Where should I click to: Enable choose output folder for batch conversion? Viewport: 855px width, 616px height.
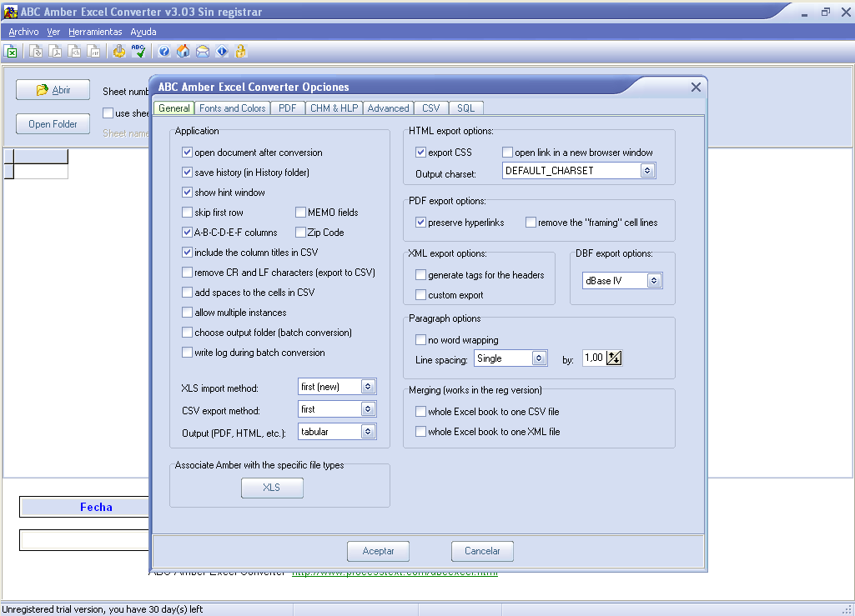pos(187,332)
